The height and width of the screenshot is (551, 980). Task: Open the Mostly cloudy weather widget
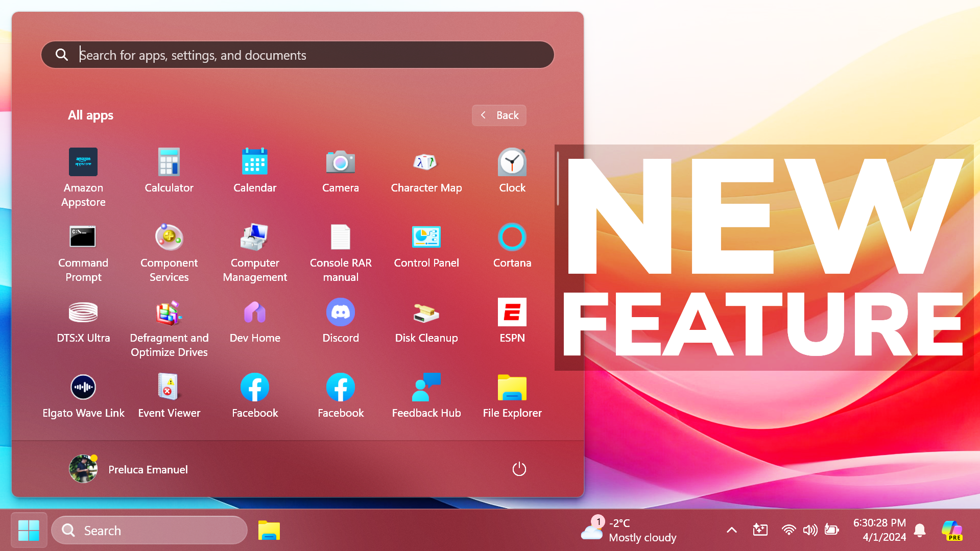(628, 530)
